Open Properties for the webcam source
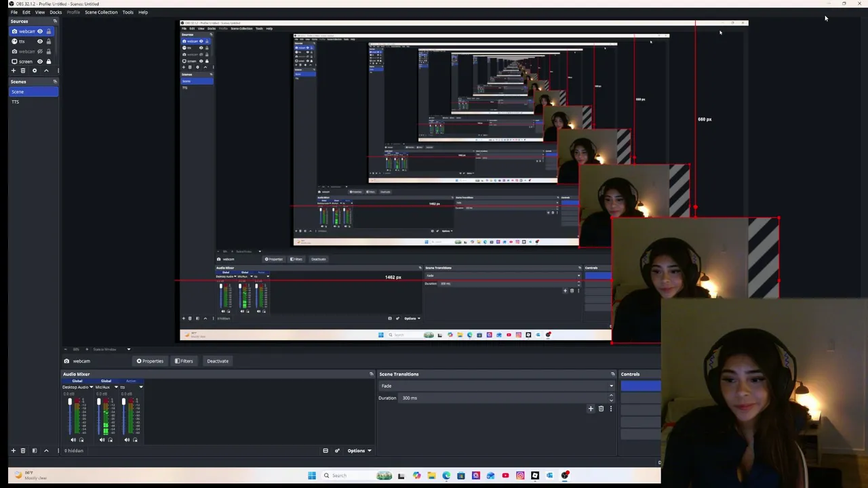The image size is (868, 488). click(150, 361)
